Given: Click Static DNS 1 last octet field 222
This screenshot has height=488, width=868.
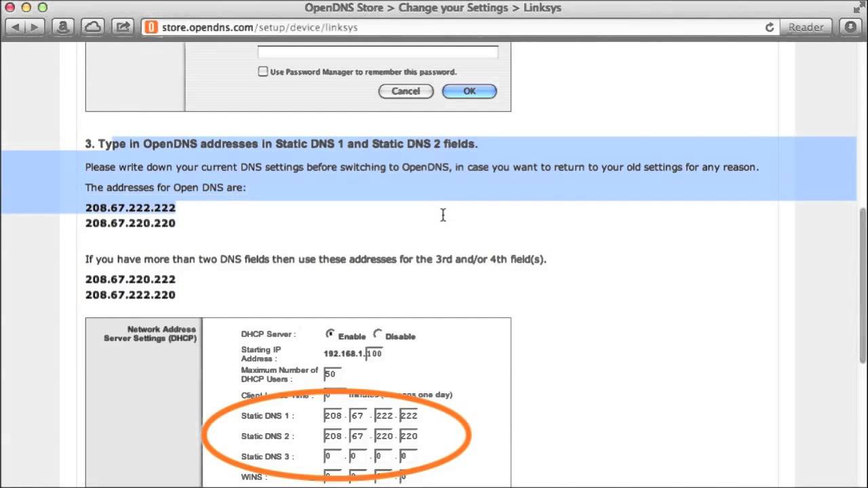Looking at the screenshot, I should [x=408, y=415].
